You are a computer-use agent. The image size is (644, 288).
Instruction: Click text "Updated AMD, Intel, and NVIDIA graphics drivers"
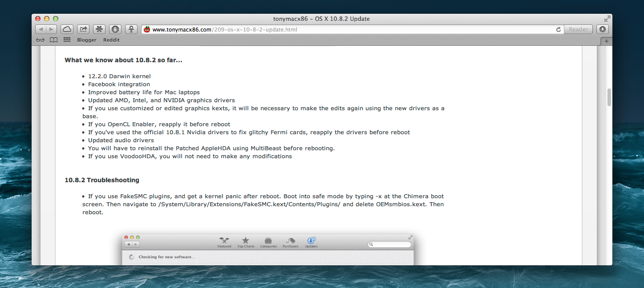(x=162, y=100)
